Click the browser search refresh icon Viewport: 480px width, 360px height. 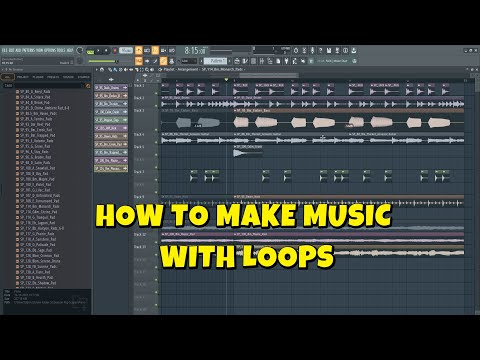88,86
